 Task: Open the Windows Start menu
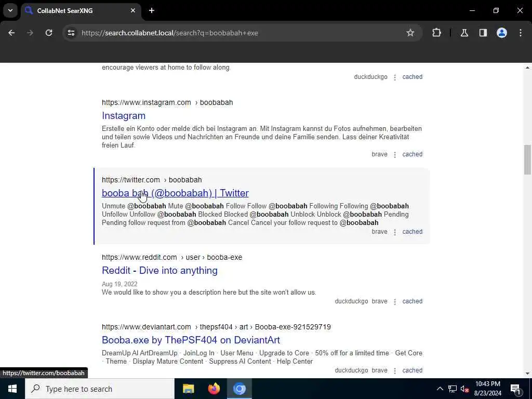12,389
